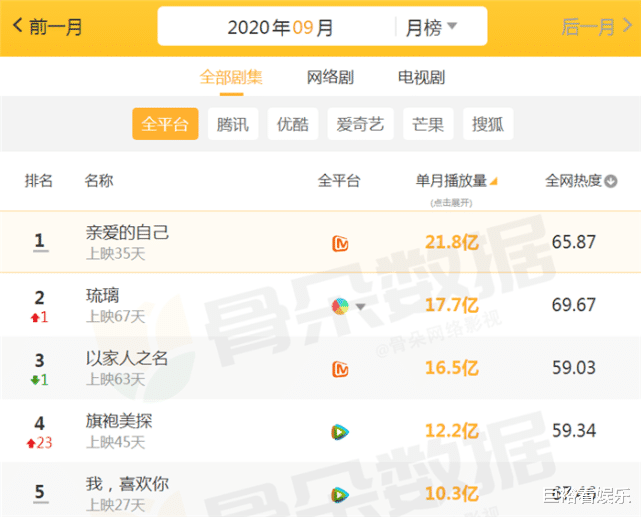Go to previous month (前一月)

pos(47,27)
